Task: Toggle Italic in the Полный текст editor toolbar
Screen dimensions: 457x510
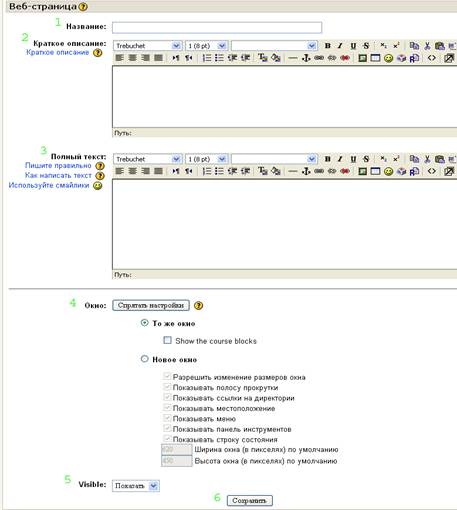Action: 340,159
